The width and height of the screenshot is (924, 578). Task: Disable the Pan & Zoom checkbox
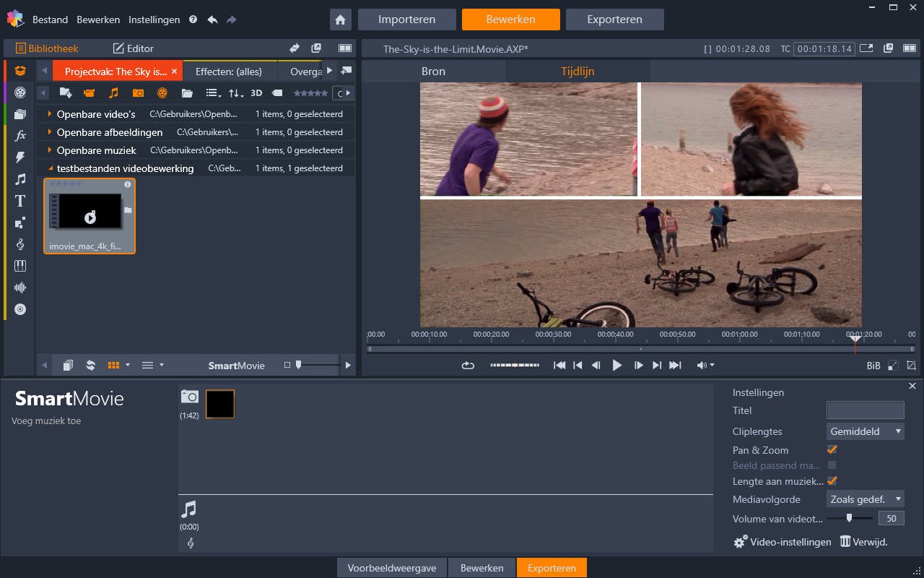coord(832,449)
